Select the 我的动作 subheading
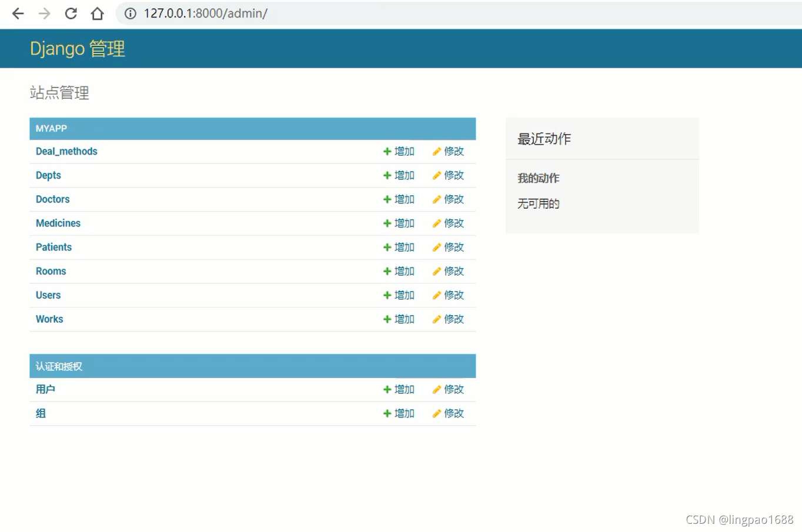The height and width of the screenshot is (532, 802). 538,178
